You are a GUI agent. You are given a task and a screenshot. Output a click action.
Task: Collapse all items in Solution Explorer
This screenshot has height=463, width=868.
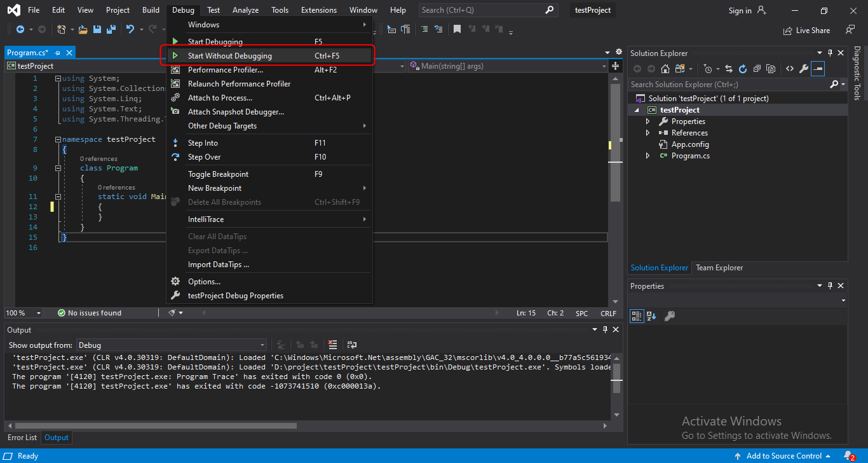coord(757,69)
